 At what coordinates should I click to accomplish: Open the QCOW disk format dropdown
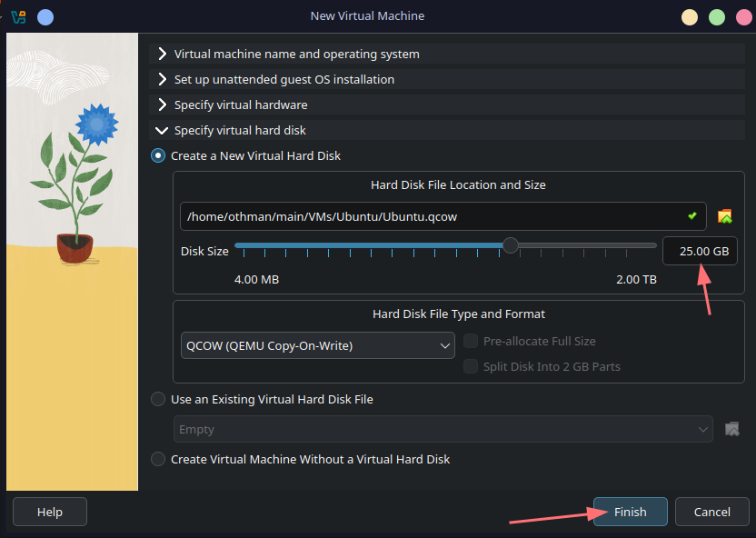tap(318, 345)
